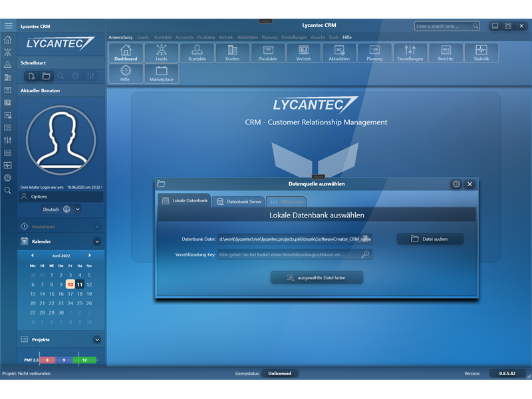This screenshot has width=532, height=399.
Task: Open the Marketplace ribbon button
Action: pos(162,74)
